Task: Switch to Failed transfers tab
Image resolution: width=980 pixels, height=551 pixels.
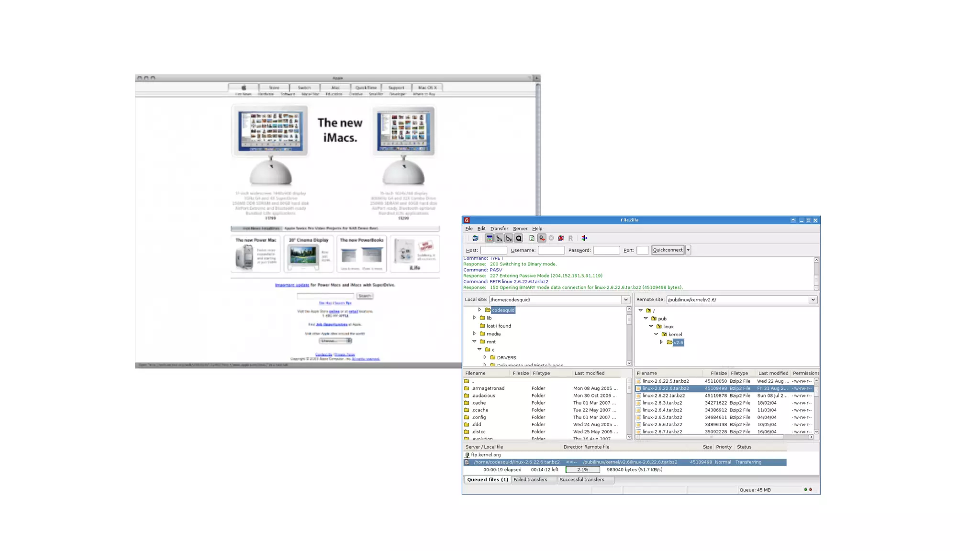Action: click(x=530, y=480)
